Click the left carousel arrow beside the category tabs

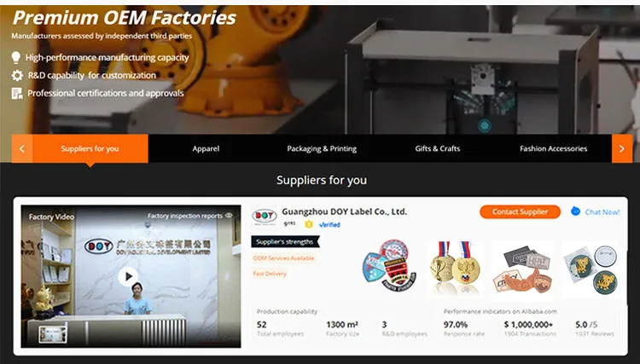(22, 149)
